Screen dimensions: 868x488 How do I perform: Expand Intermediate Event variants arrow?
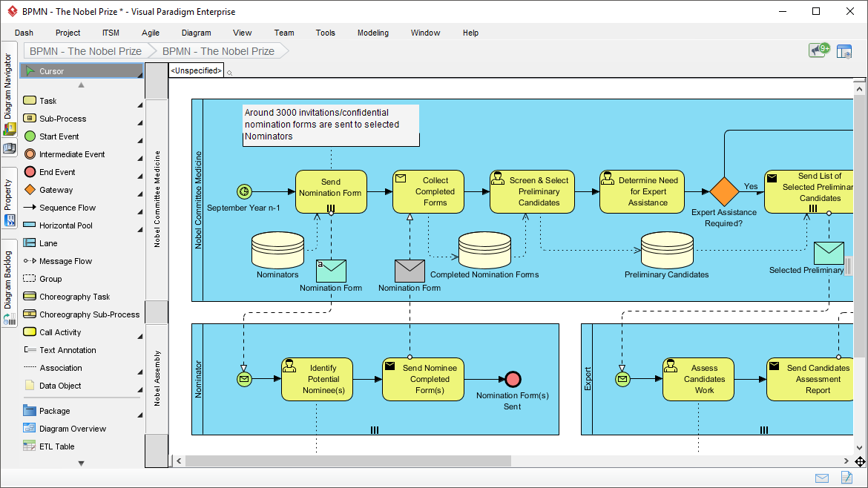(x=140, y=159)
